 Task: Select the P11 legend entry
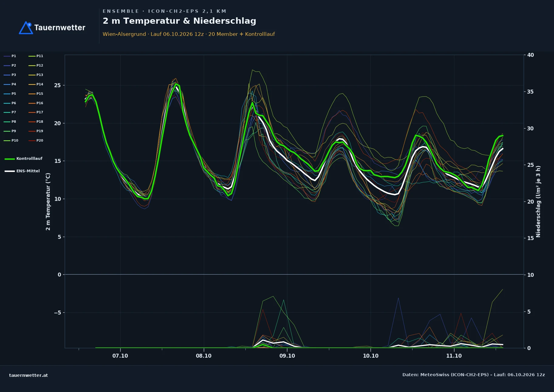pos(36,56)
